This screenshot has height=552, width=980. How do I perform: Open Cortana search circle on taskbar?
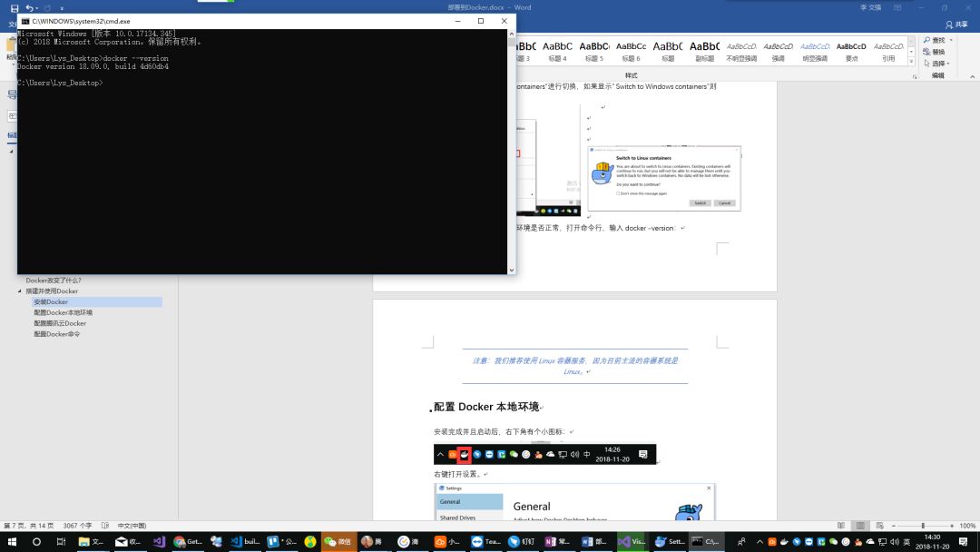[x=36, y=541]
